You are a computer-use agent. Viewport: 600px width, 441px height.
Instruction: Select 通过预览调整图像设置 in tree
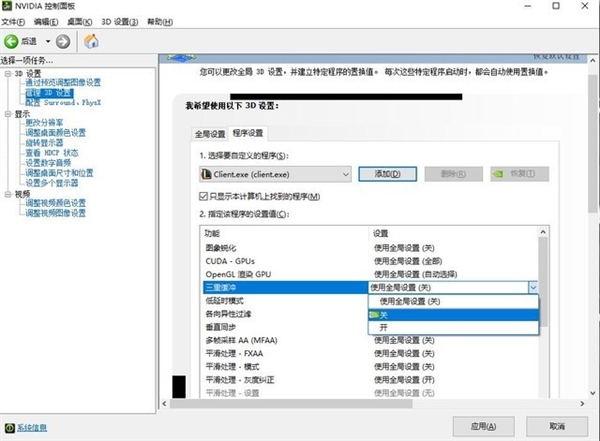63,82
